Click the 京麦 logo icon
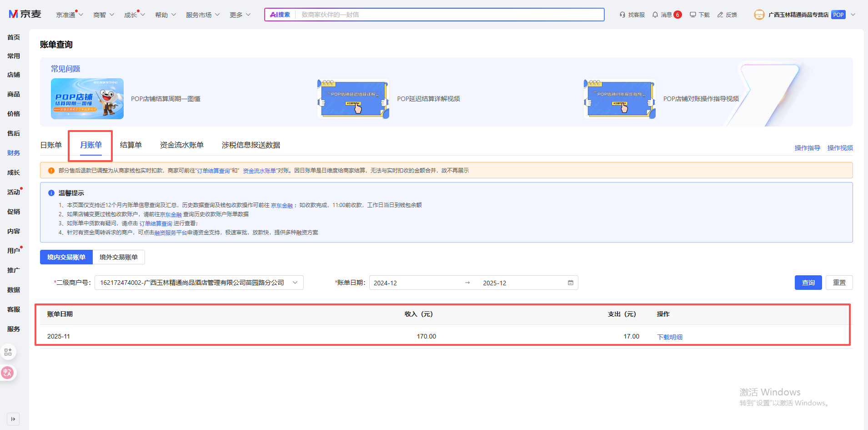The height and width of the screenshot is (430, 868). 14,14
